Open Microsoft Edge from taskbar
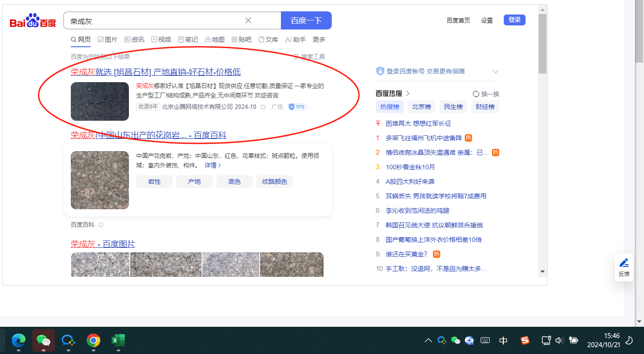Viewport: 644px width, 354px height. pos(18,340)
